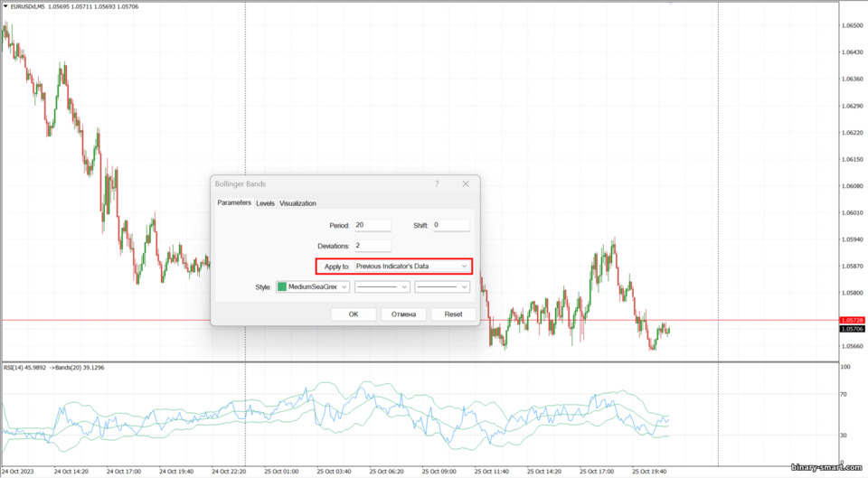Click the EURUSDd,M5 chart menu arrow

[x=5, y=6]
